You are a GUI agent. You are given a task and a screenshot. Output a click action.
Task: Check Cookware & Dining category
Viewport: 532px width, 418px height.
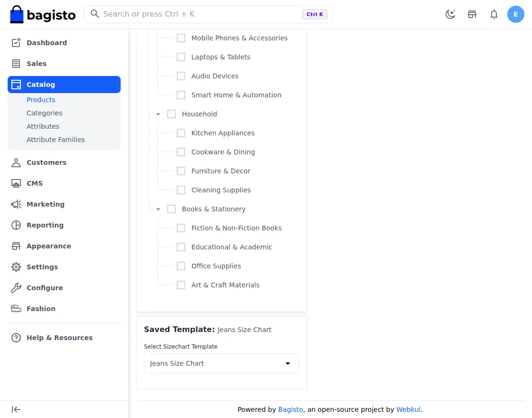181,152
